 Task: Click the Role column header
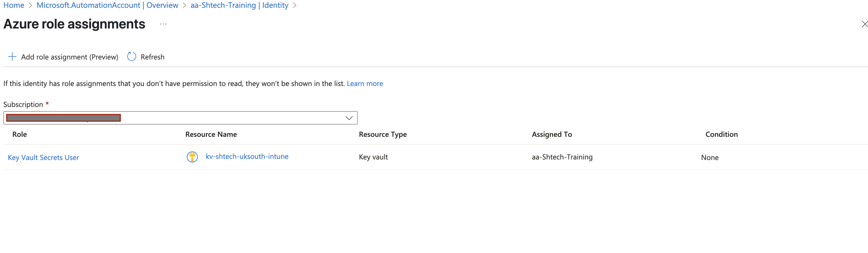tap(19, 134)
